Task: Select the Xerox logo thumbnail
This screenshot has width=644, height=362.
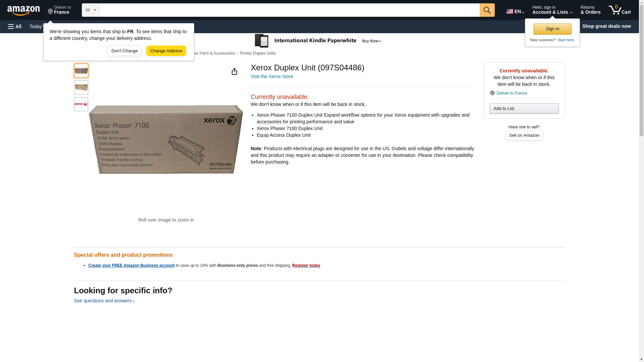Action: tap(81, 104)
